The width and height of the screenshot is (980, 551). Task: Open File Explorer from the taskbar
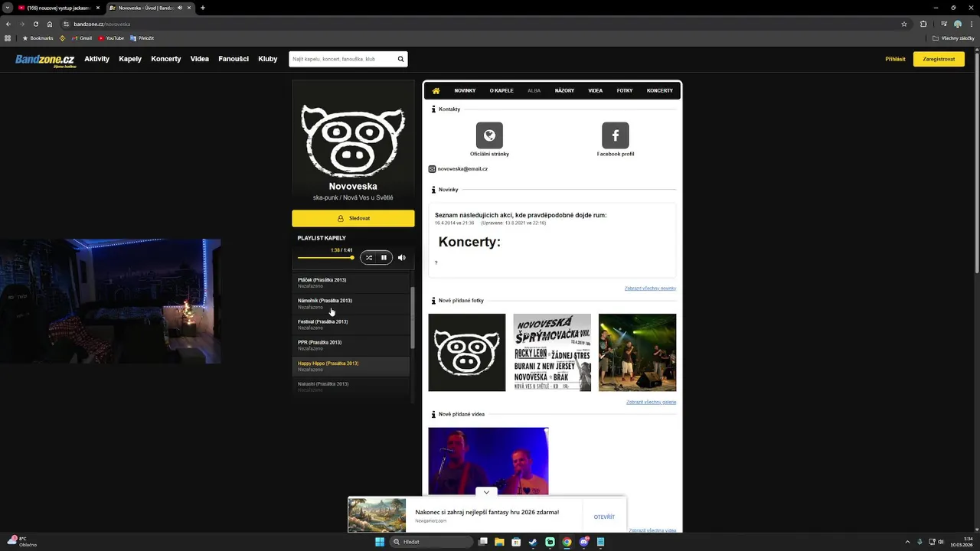499,542
